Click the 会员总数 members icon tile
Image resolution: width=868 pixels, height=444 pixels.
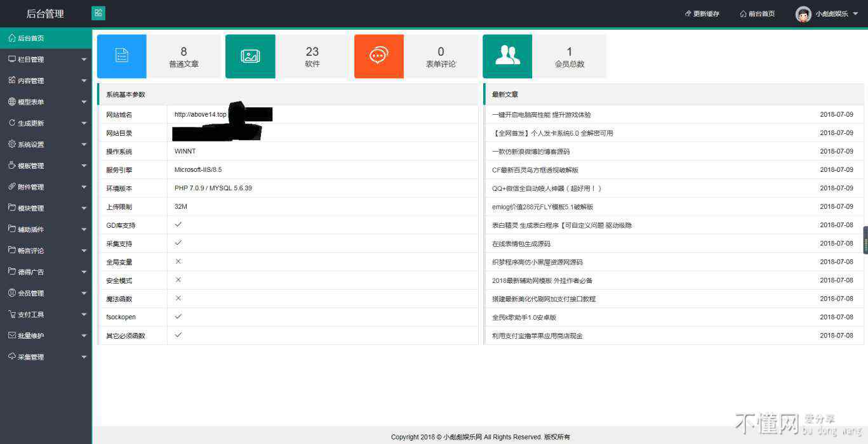coord(507,56)
